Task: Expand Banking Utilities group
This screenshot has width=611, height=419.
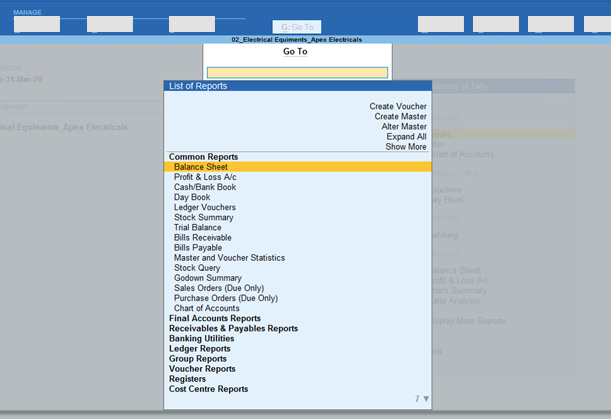Action: coord(201,339)
